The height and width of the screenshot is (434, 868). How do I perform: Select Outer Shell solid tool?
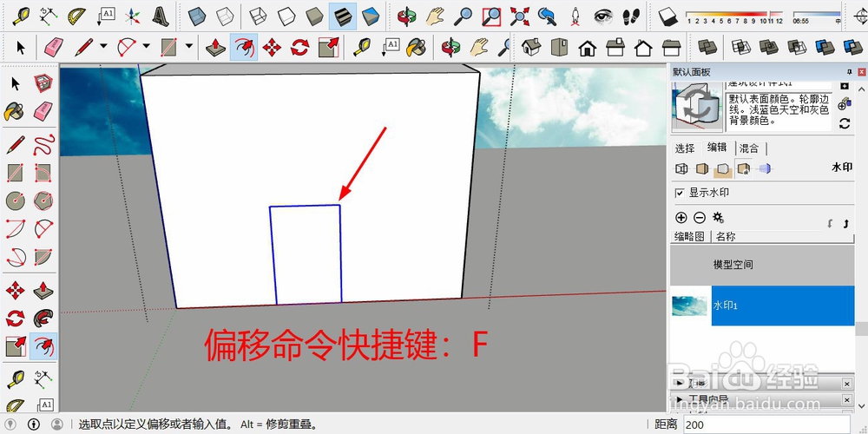[707, 47]
